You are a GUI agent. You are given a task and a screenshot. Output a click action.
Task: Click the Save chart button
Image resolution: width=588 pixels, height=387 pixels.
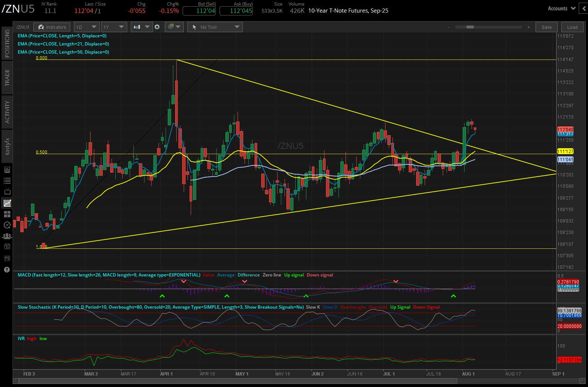point(547,27)
